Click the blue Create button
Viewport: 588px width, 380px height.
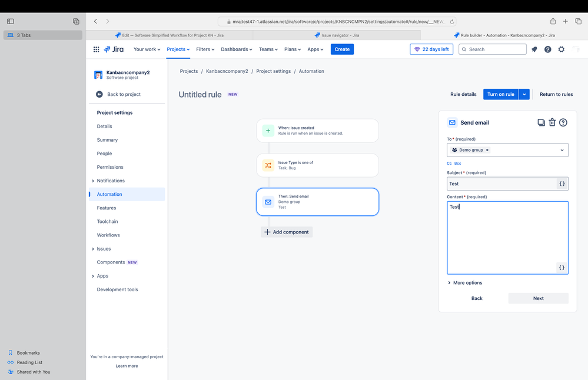[x=342, y=49]
